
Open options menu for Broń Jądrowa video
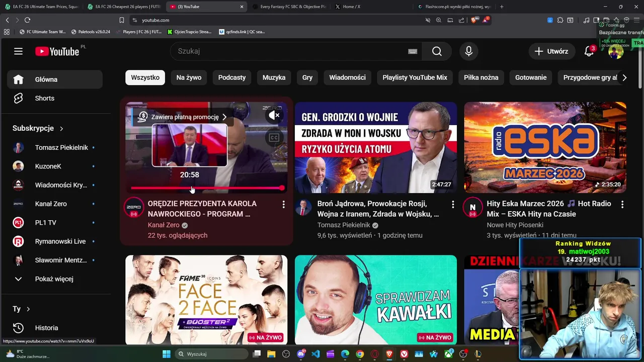pyautogui.click(x=453, y=205)
